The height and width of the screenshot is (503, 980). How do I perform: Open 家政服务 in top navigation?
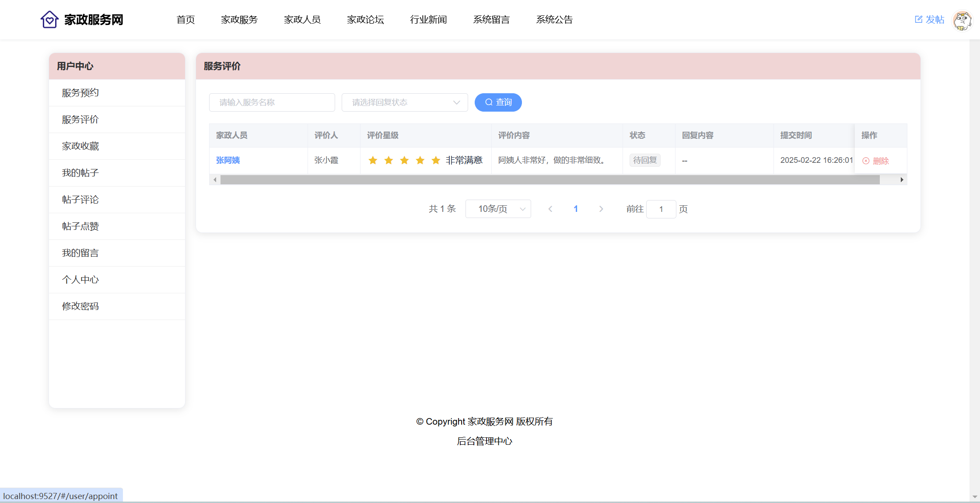pyautogui.click(x=239, y=20)
